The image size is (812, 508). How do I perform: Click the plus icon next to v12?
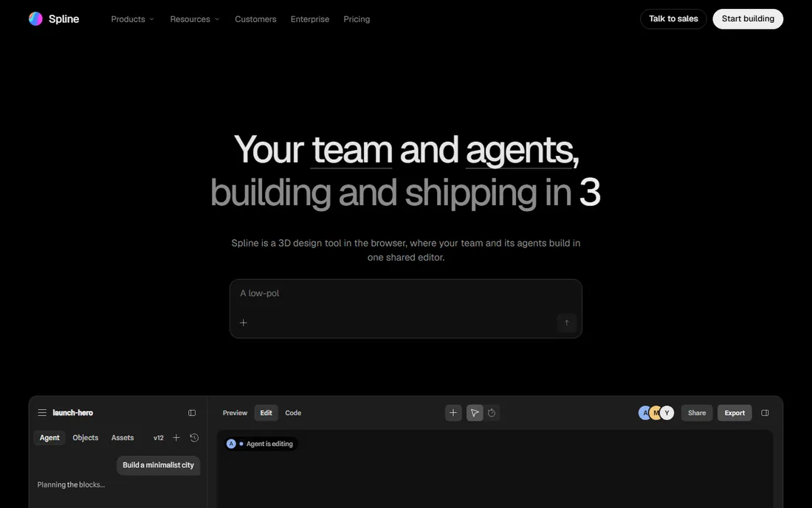click(176, 438)
